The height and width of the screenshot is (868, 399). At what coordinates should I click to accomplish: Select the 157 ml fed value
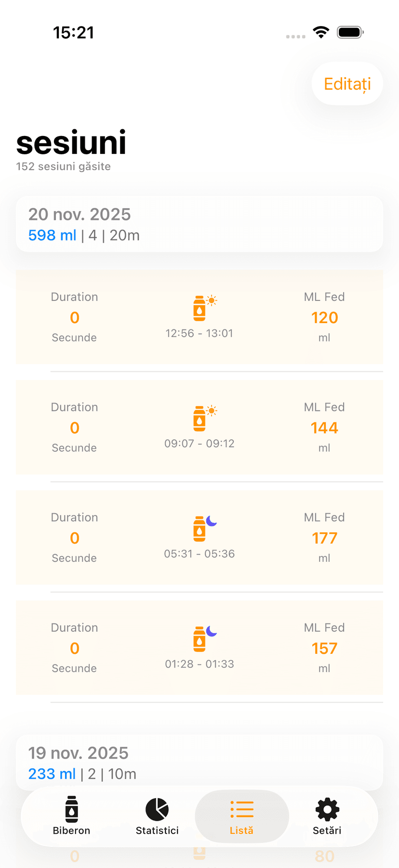tap(324, 649)
